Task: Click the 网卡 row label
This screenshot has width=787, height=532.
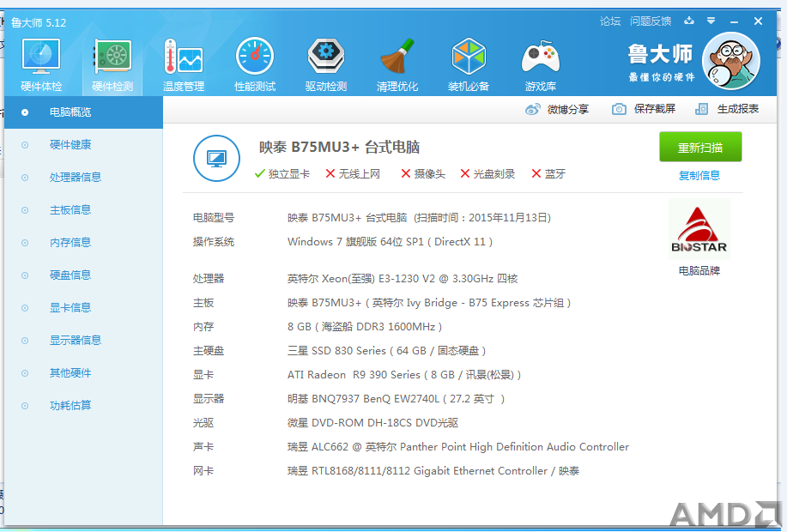Action: [203, 471]
